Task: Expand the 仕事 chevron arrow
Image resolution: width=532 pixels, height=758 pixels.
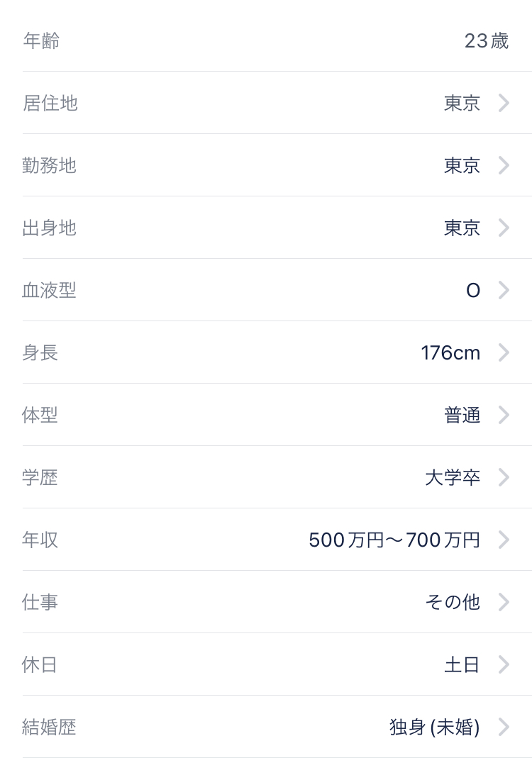Action: coord(504,603)
